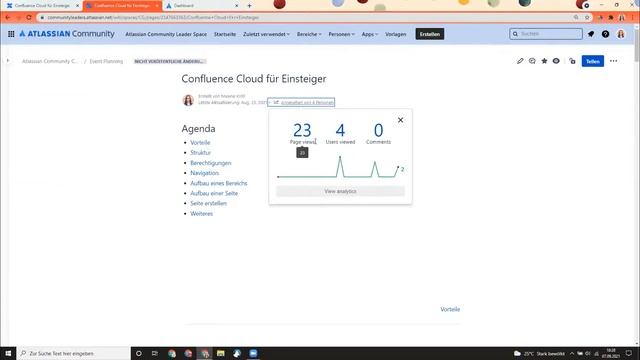Open the Seite erstellen agenda link
This screenshot has height=360, width=640.
[x=209, y=203]
